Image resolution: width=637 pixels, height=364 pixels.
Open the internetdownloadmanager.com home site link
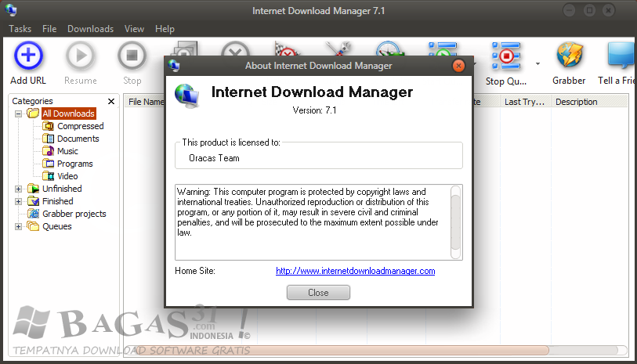(x=355, y=271)
